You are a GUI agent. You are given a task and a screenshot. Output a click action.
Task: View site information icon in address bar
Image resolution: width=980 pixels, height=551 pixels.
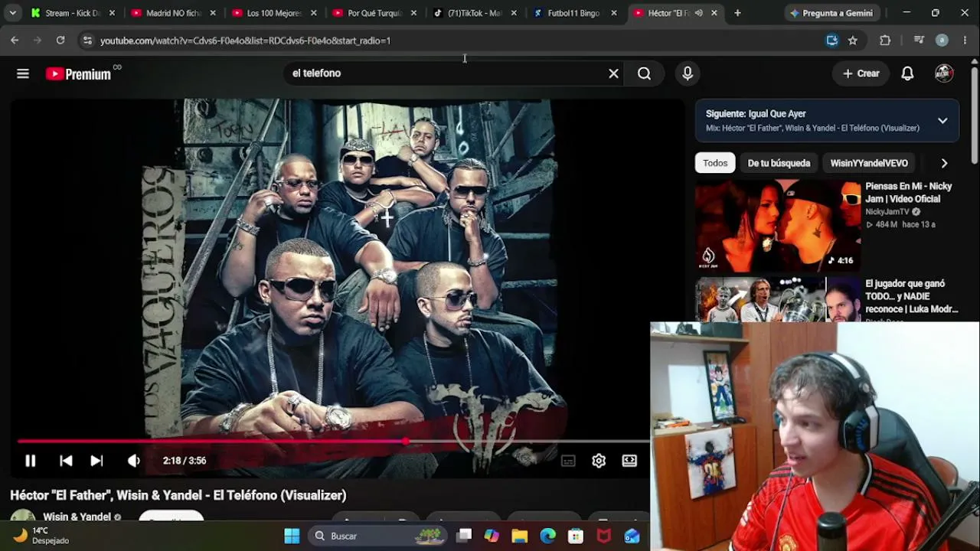pos(87,41)
